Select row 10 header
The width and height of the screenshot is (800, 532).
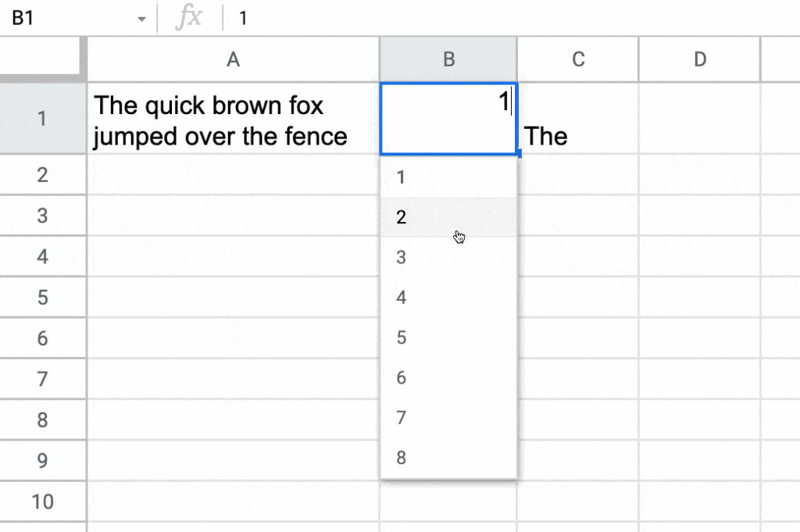pyautogui.click(x=41, y=501)
